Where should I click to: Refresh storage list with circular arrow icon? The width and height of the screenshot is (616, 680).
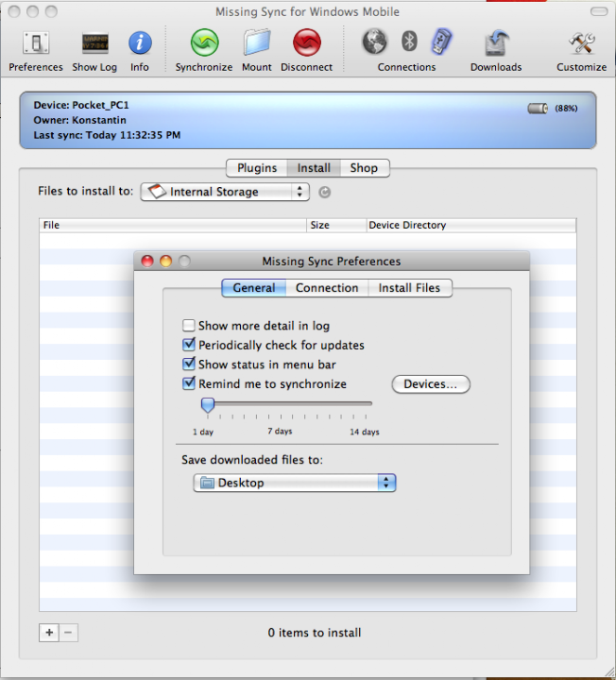point(324,192)
